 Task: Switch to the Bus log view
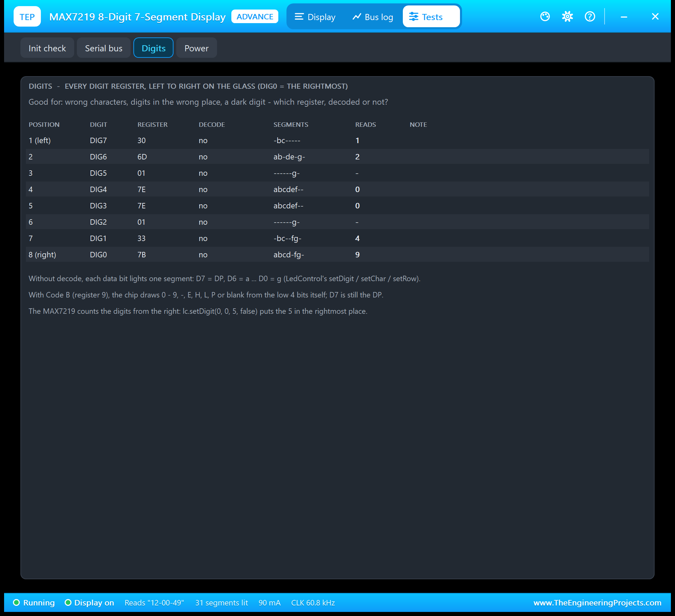coord(373,17)
